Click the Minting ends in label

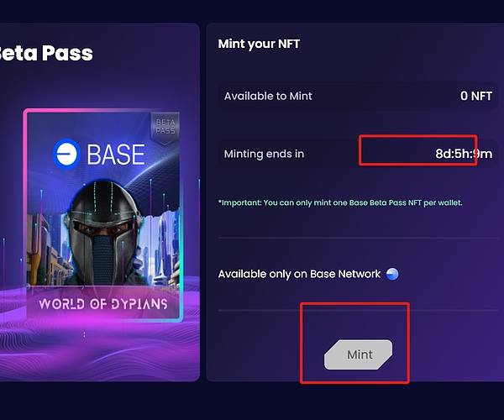click(264, 155)
